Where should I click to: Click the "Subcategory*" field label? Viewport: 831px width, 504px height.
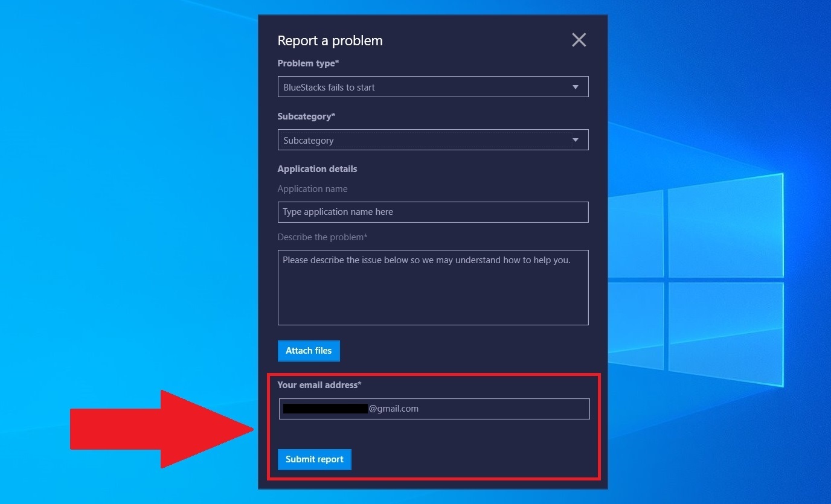(x=306, y=116)
